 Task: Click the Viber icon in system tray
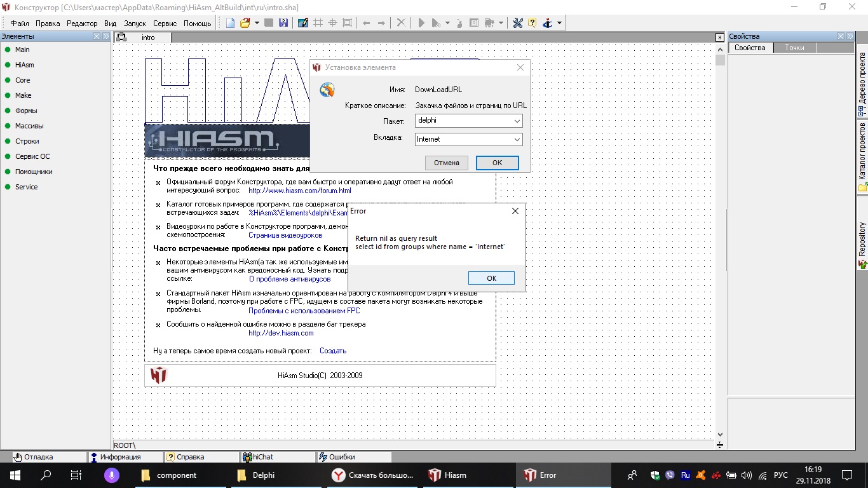[x=670, y=475]
